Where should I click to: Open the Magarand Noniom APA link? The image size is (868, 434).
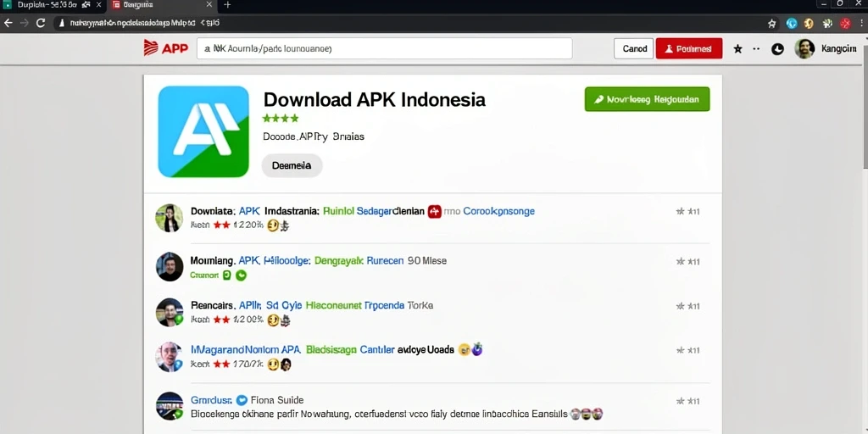coord(246,349)
